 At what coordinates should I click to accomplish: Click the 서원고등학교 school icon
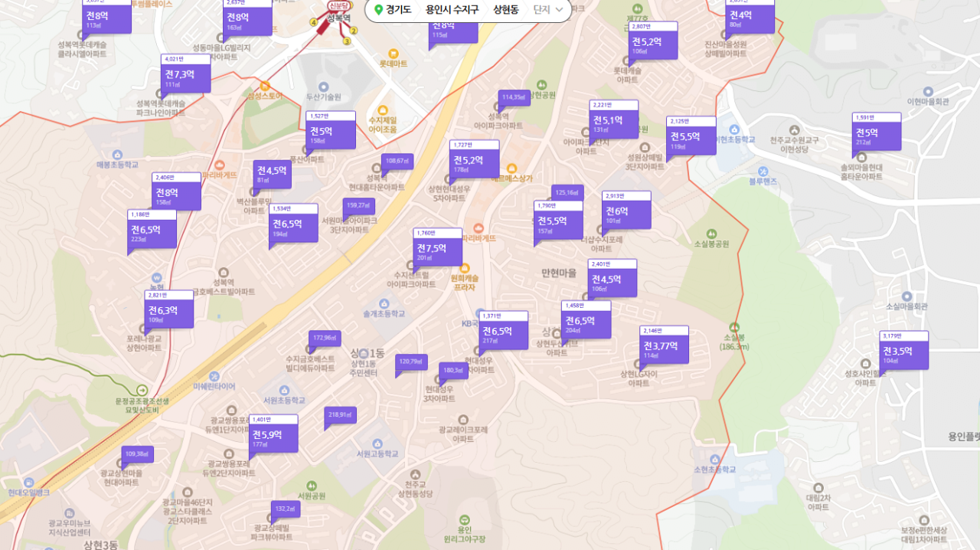pos(377,444)
